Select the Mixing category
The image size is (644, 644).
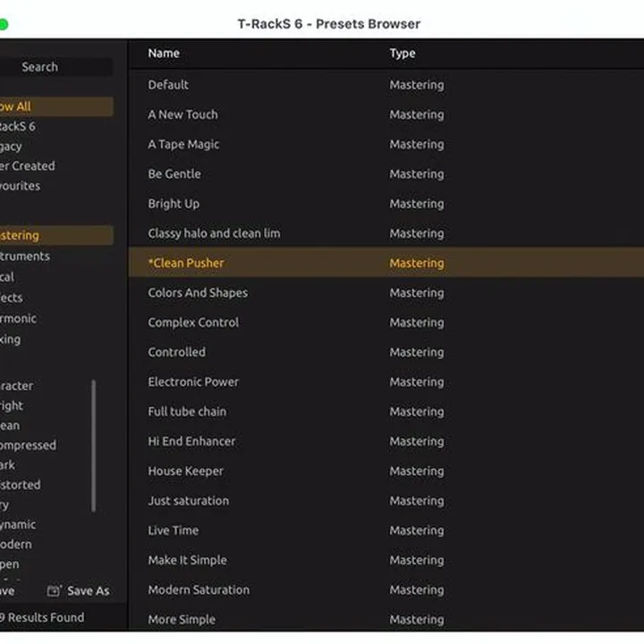coord(10,340)
